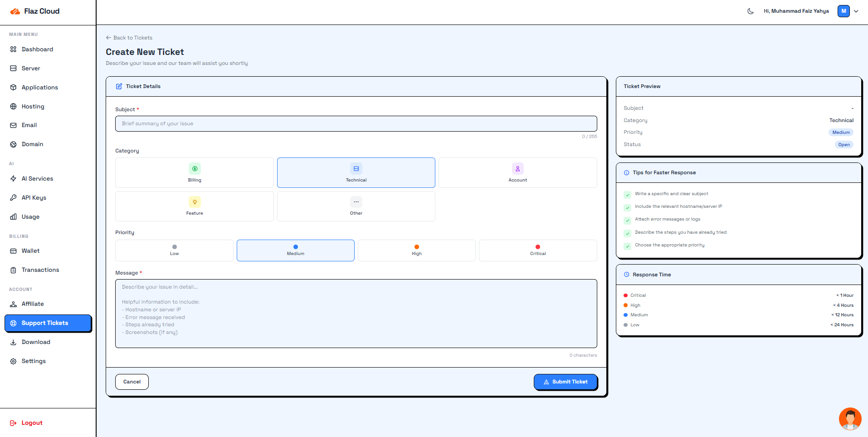868x437 pixels.
Task: Click the Cancel button
Action: click(x=132, y=382)
